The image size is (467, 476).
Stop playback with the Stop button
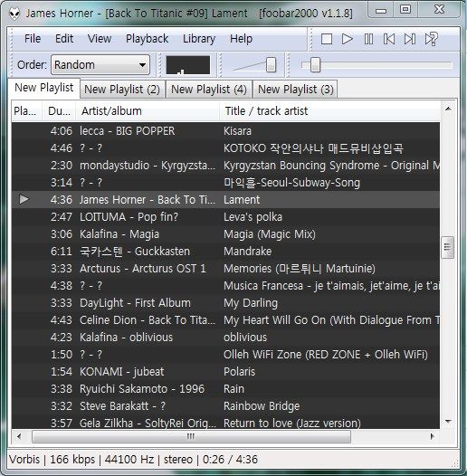(x=327, y=39)
